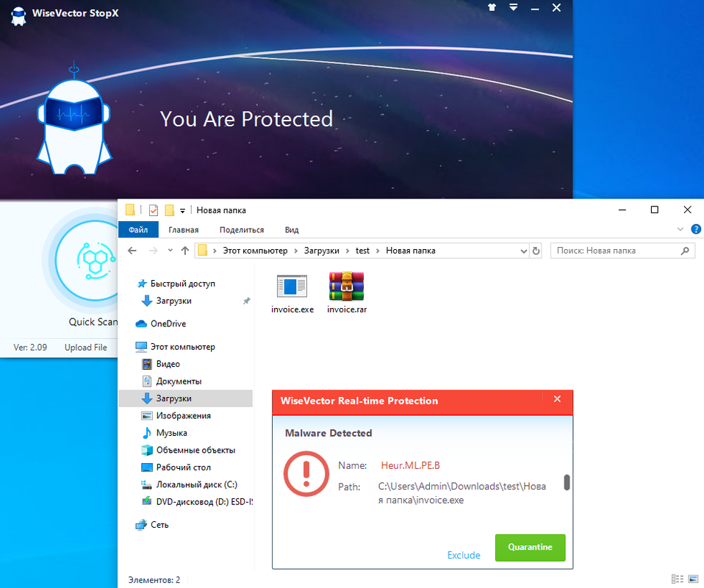Expand the Explorer ribbon chevron

coord(680,229)
